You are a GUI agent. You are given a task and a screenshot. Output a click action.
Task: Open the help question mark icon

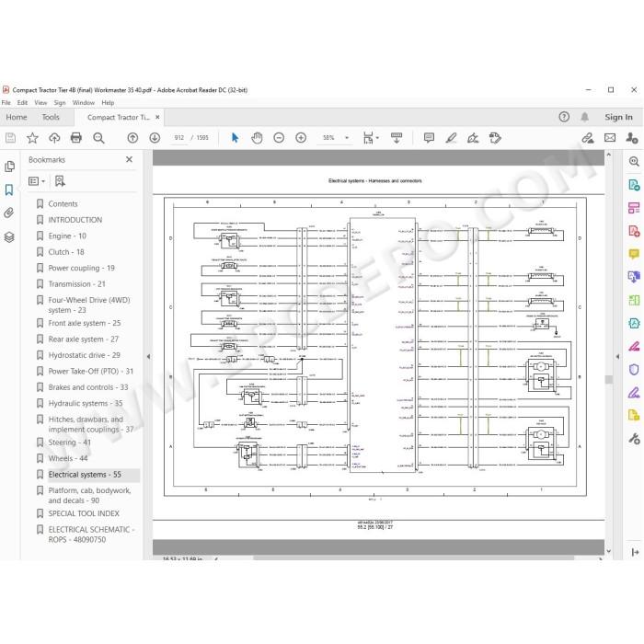pos(564,117)
